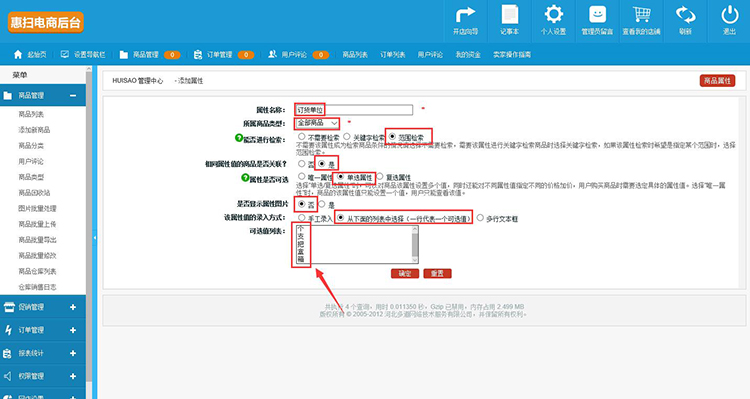Click the red 商品属性 button at top right
Image resolution: width=750 pixels, height=399 pixels.
click(717, 81)
